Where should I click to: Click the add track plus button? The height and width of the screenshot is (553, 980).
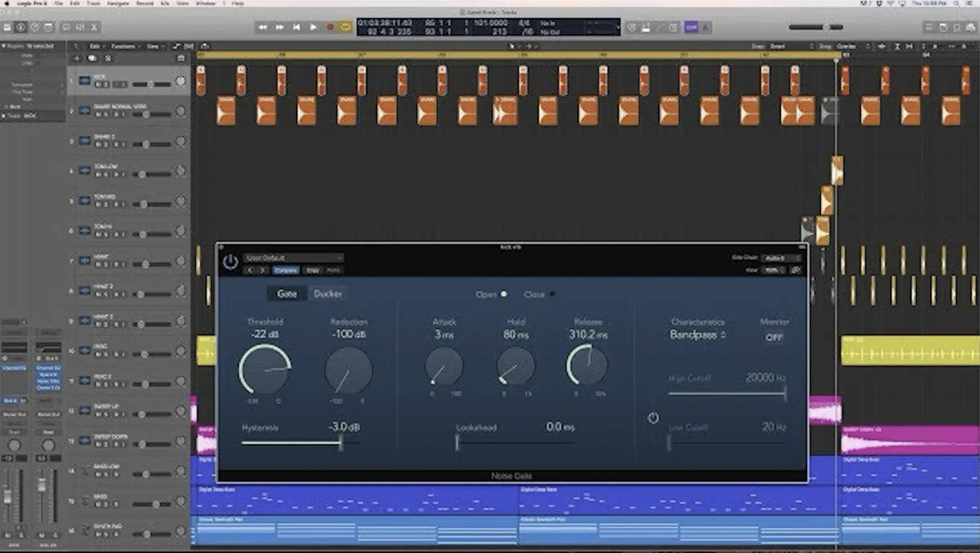(77, 58)
